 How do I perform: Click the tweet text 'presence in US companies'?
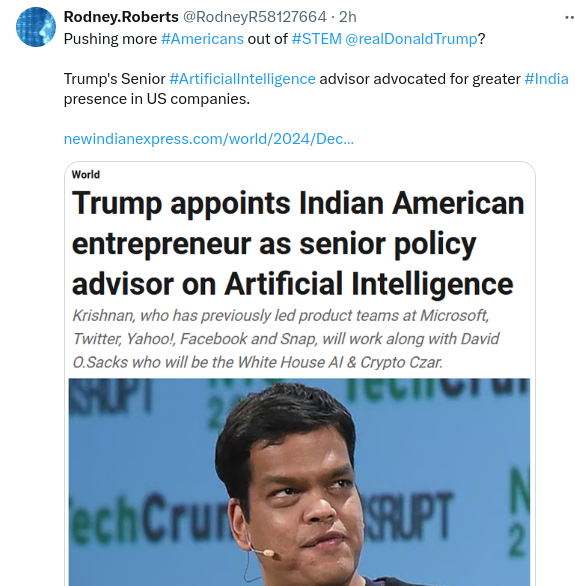coord(157,99)
